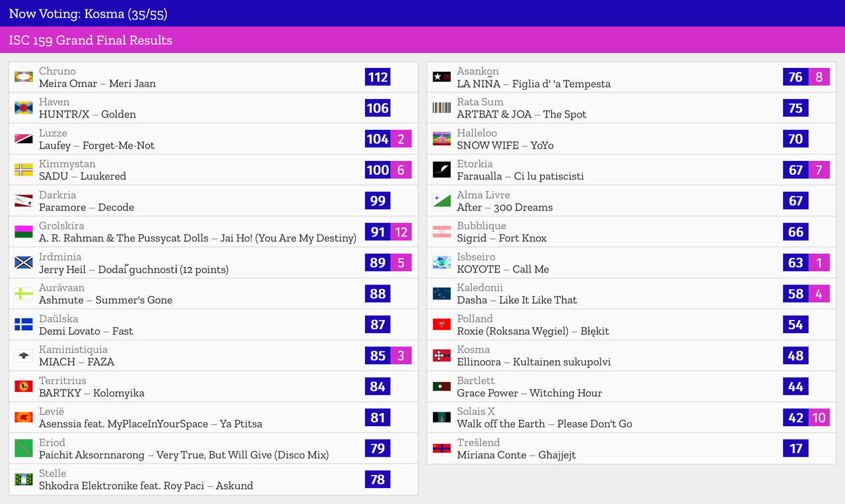Click the 8 points awarded to Asankon
This screenshot has width=845, height=504.
tap(819, 77)
